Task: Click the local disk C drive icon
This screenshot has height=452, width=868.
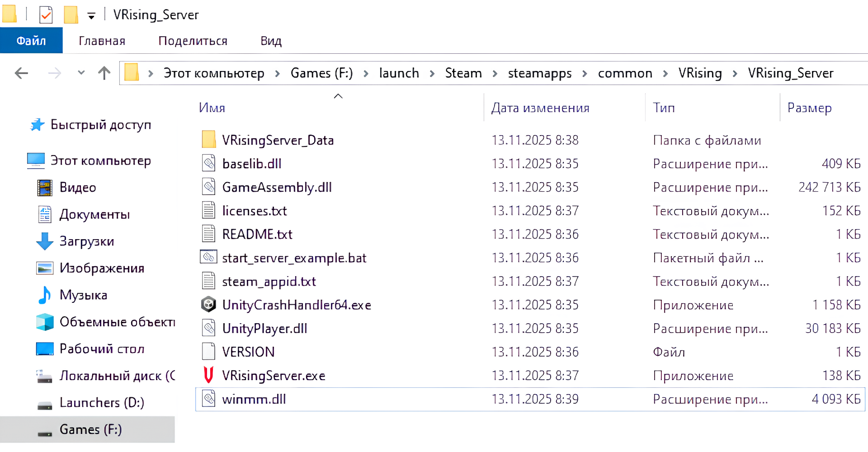Action: 45,377
